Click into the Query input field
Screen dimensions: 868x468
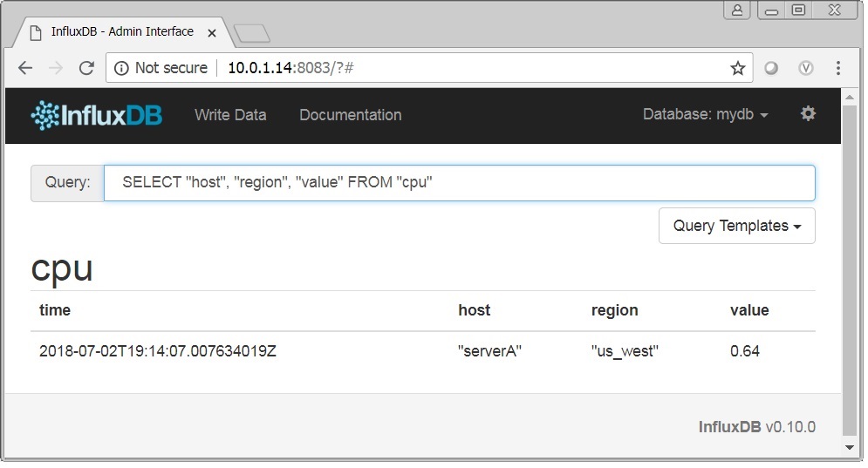pos(460,182)
